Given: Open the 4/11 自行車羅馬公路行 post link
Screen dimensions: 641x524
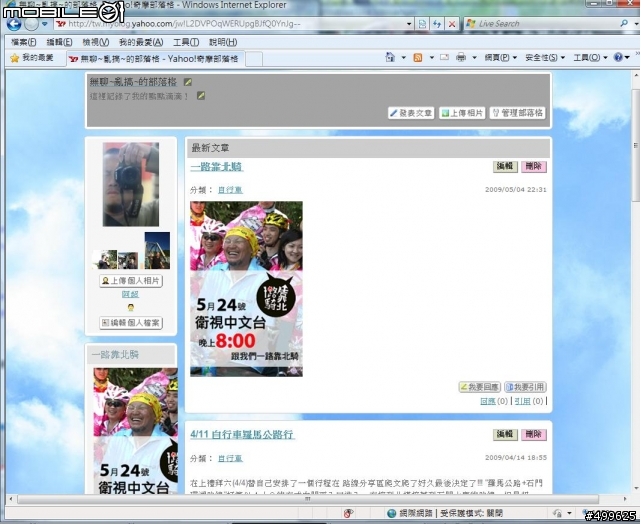Looking at the screenshot, I should [242, 434].
